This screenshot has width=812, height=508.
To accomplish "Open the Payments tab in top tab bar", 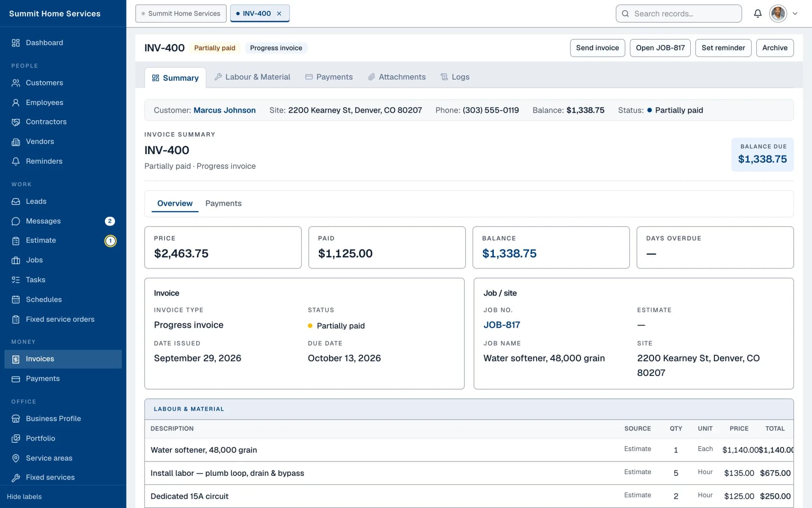I will coord(329,77).
